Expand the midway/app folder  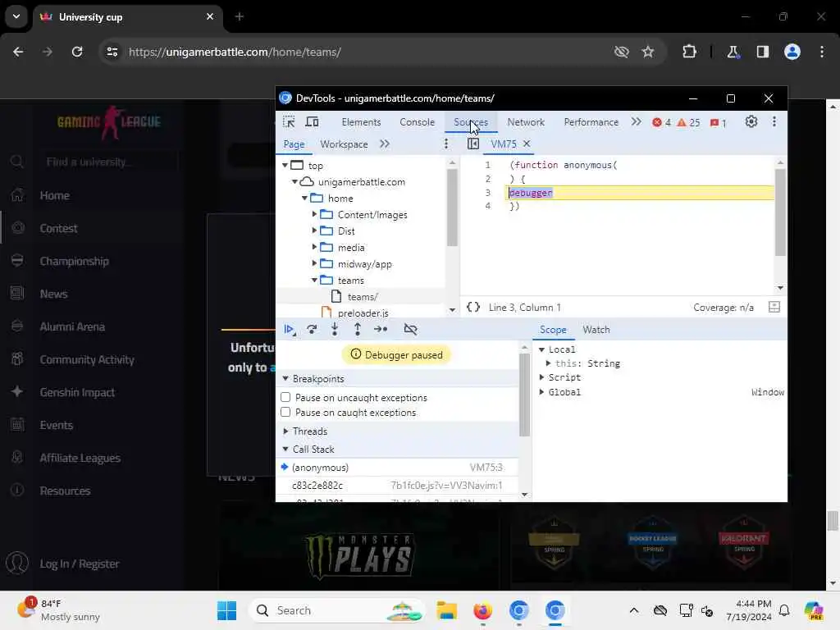[x=314, y=263]
